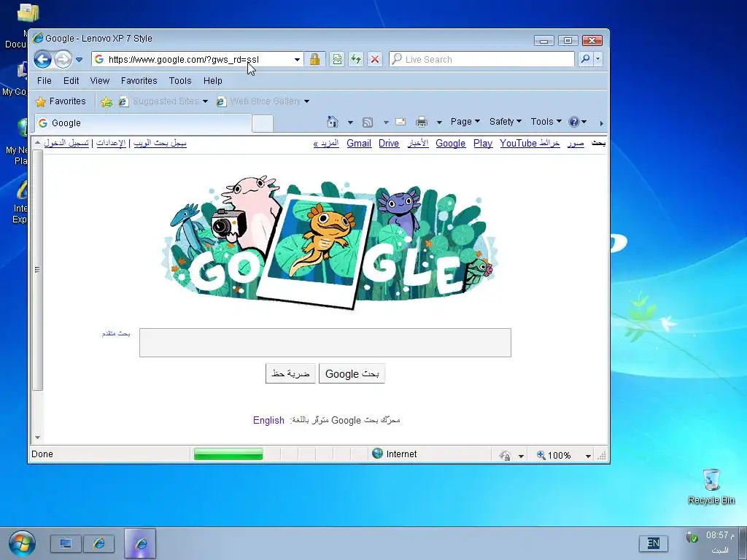
Task: Refresh the page with green arrows icon
Action: point(356,60)
